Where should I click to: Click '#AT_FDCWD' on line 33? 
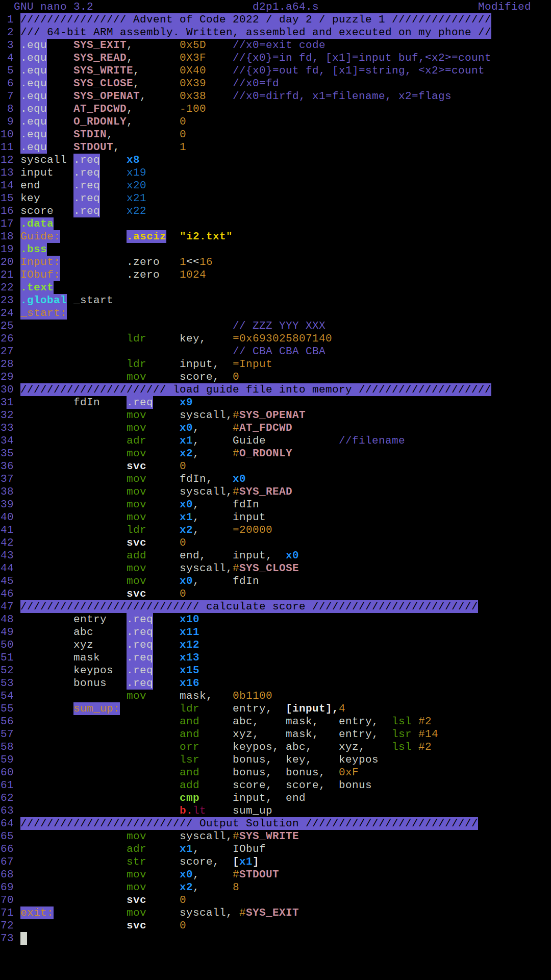[x=262, y=428]
